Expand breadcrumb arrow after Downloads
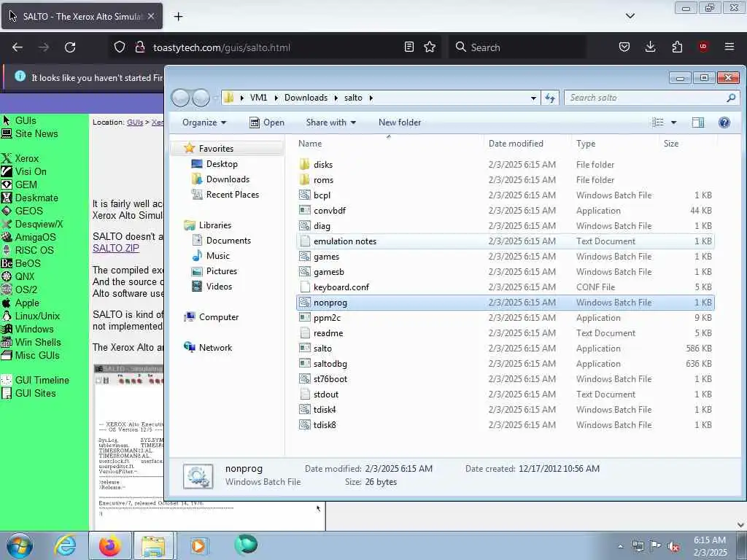The height and width of the screenshot is (560, 747). 336,98
